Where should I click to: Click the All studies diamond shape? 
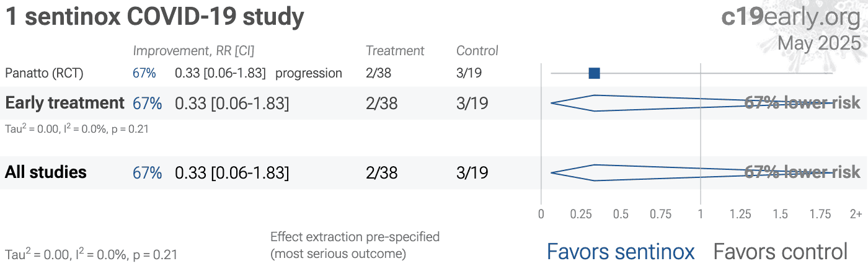691,172
